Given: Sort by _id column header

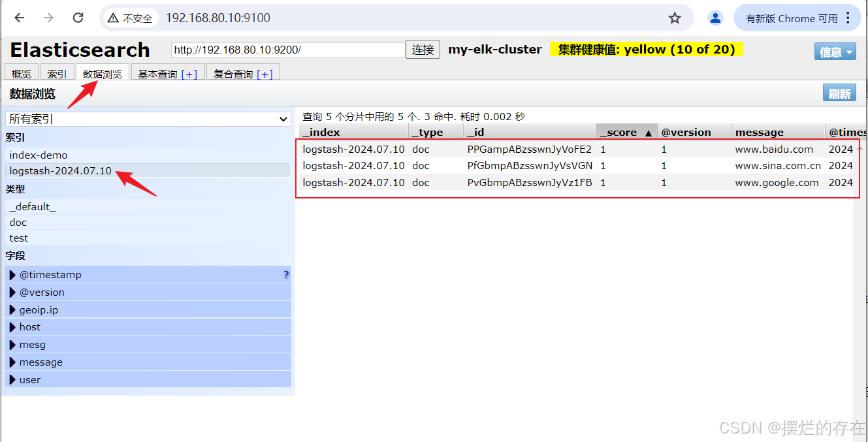Looking at the screenshot, I should 530,132.
